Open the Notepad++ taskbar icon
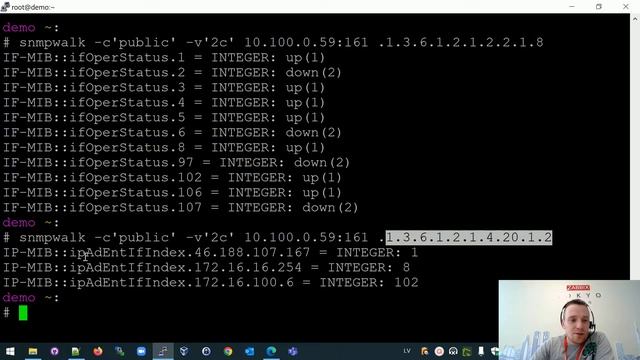Image resolution: width=640 pixels, height=360 pixels. point(76,351)
